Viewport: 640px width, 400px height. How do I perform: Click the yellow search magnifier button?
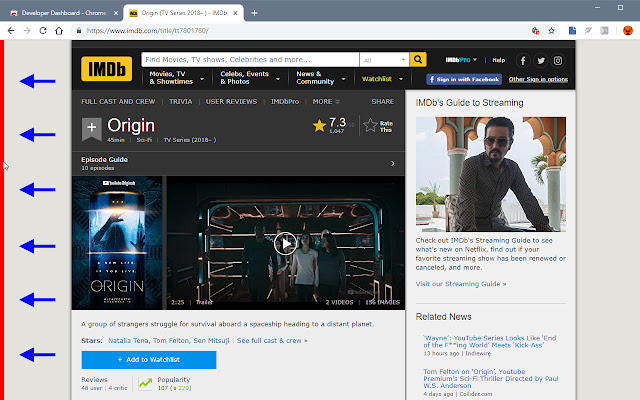coord(418,60)
